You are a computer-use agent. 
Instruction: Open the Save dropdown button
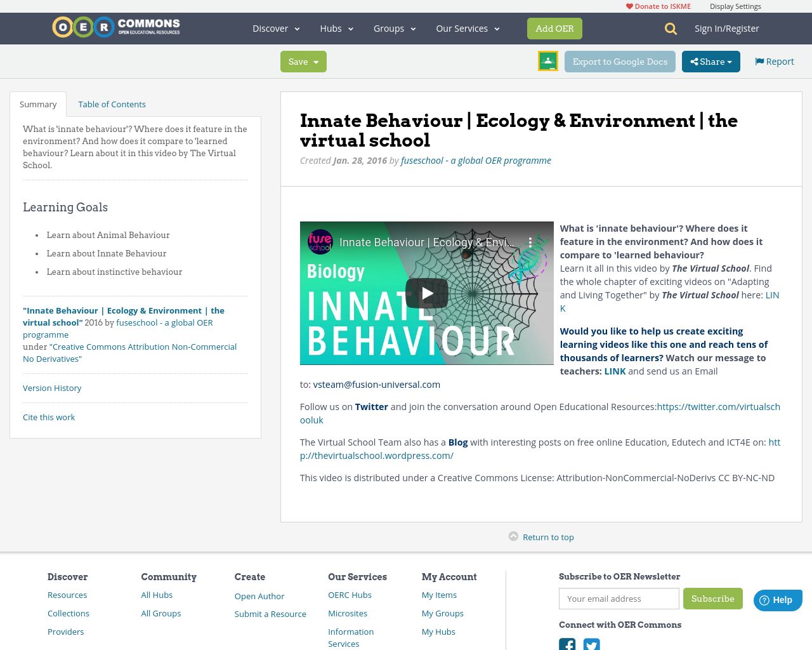coord(303,62)
